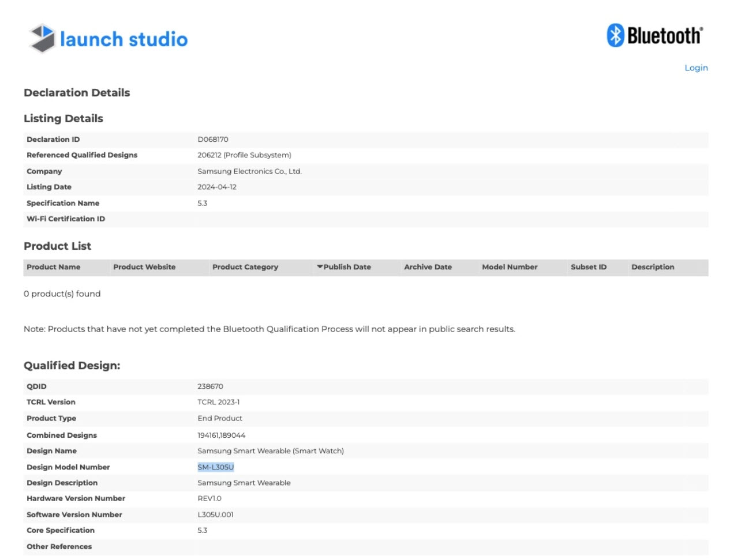The width and height of the screenshot is (730, 560).
Task: Click the Design Model Number label
Action: [x=68, y=467]
